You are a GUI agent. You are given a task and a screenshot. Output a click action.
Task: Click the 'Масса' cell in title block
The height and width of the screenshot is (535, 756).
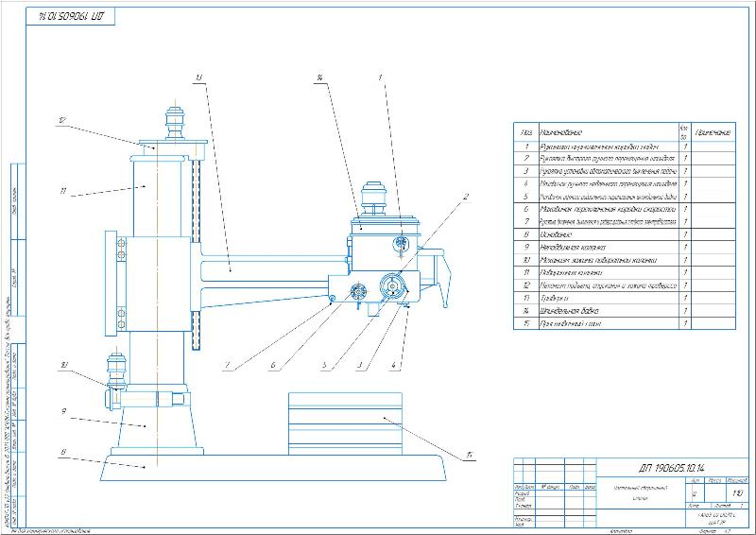715,480
